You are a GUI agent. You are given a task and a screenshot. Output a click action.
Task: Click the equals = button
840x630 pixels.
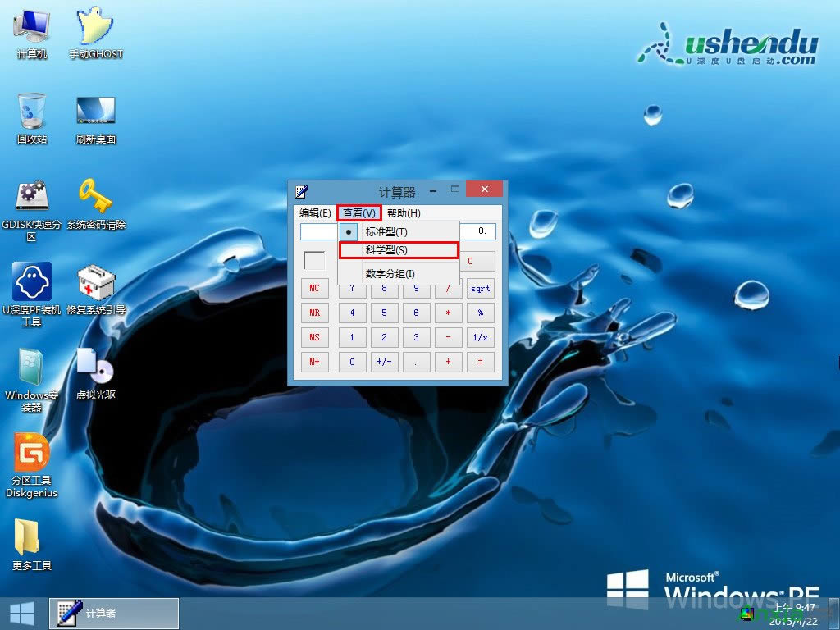click(481, 362)
